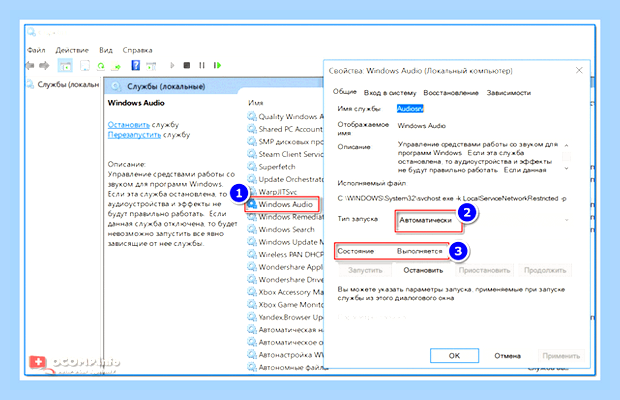Select the Wondershare Application service row
Viewport: 620px width, 400px height.
(285, 267)
